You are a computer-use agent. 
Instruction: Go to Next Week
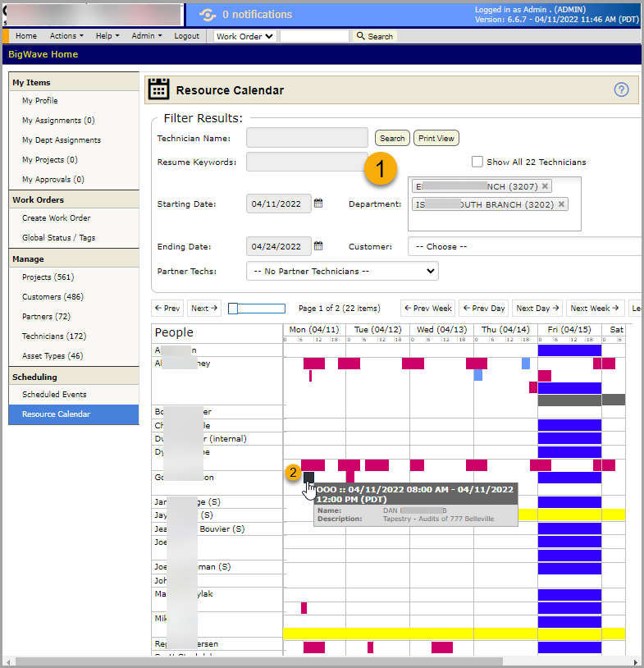[x=595, y=308]
